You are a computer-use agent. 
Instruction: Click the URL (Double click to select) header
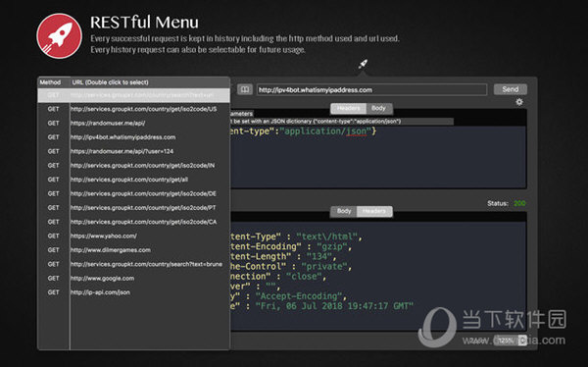[110, 82]
